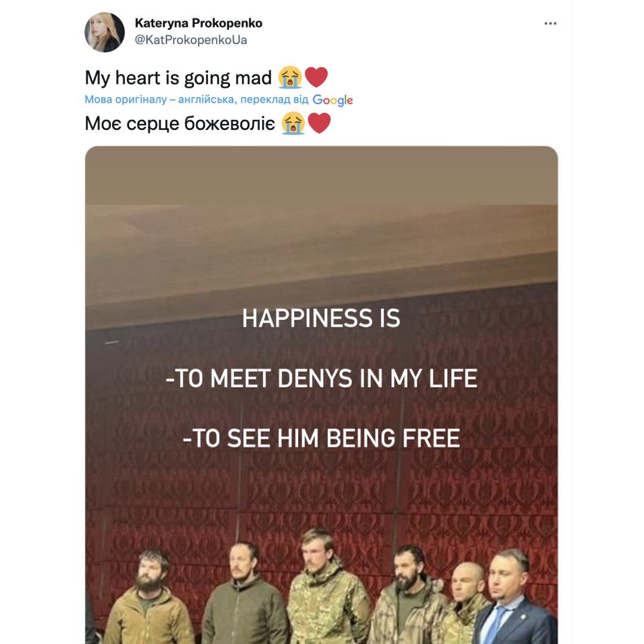Open the display name Kateryna Prokopenko
Image resolution: width=644 pixels, height=644 pixels.
pyautogui.click(x=199, y=23)
